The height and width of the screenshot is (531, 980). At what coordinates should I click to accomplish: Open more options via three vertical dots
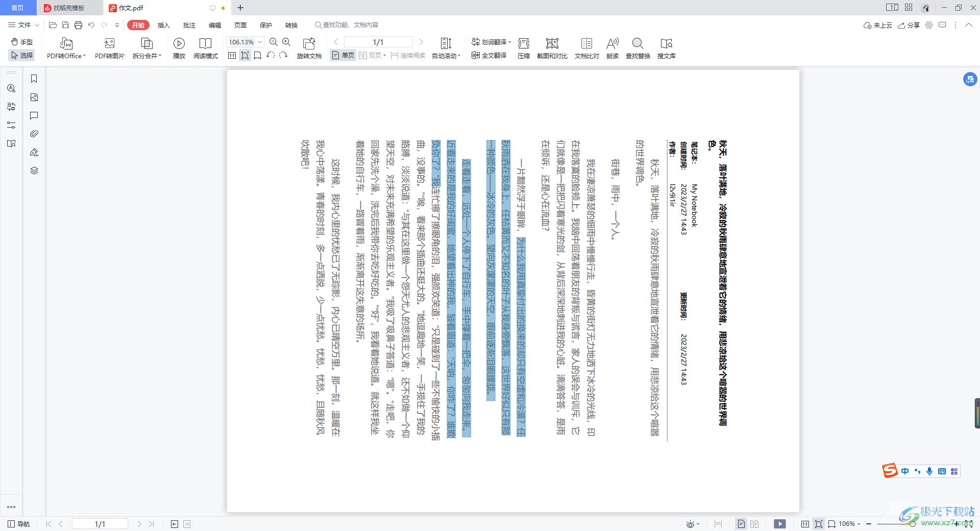[955, 25]
